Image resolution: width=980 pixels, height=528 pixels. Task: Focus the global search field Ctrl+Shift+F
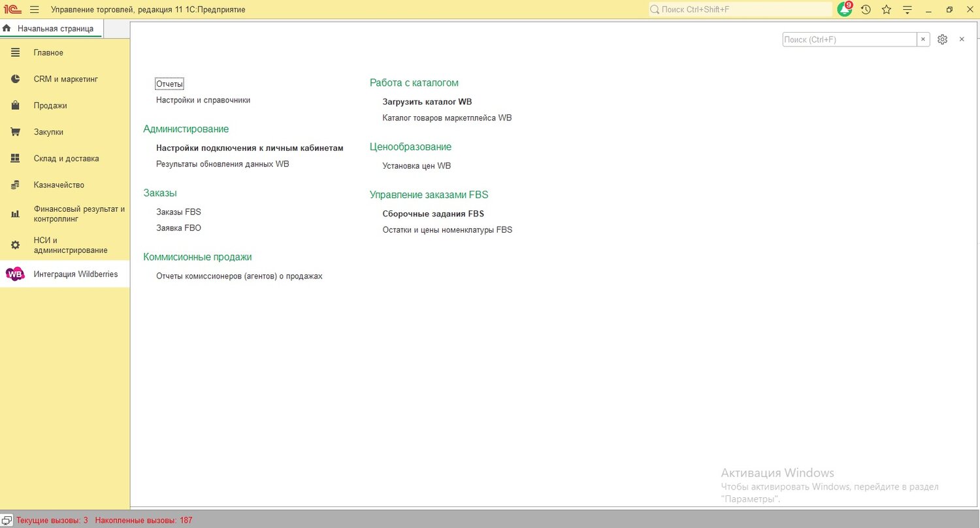point(740,10)
